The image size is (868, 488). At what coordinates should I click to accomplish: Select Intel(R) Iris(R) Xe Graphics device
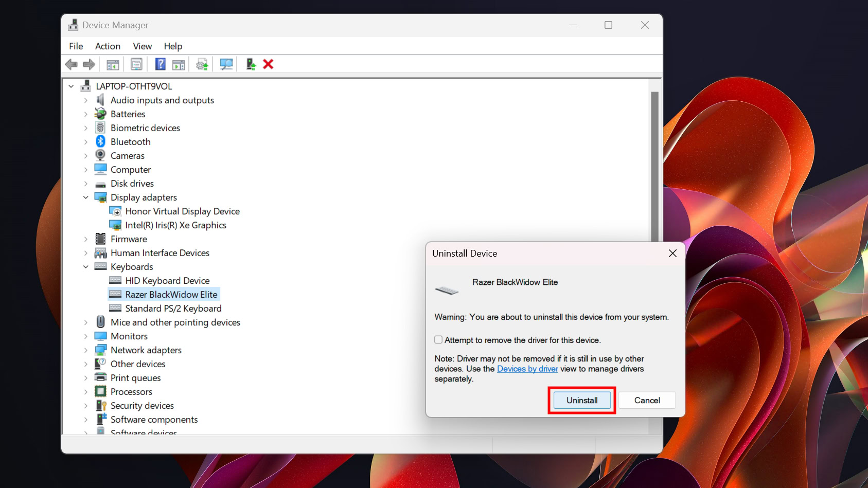[x=175, y=225]
